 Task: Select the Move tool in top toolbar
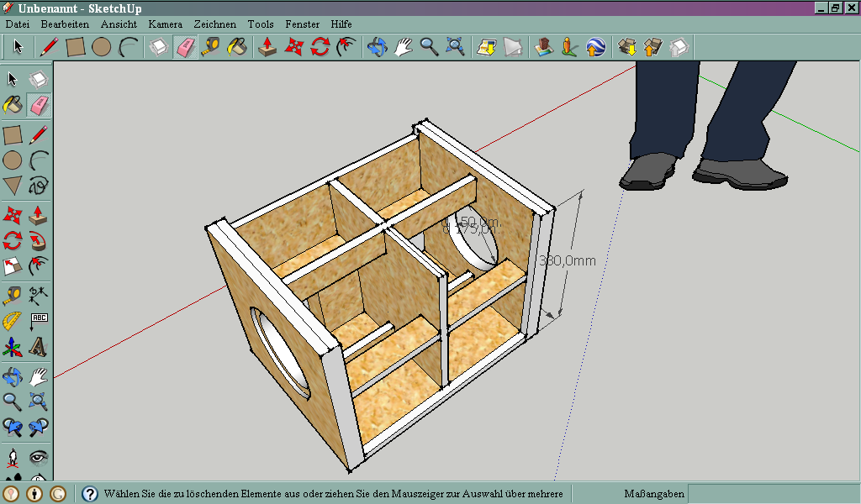click(x=293, y=47)
